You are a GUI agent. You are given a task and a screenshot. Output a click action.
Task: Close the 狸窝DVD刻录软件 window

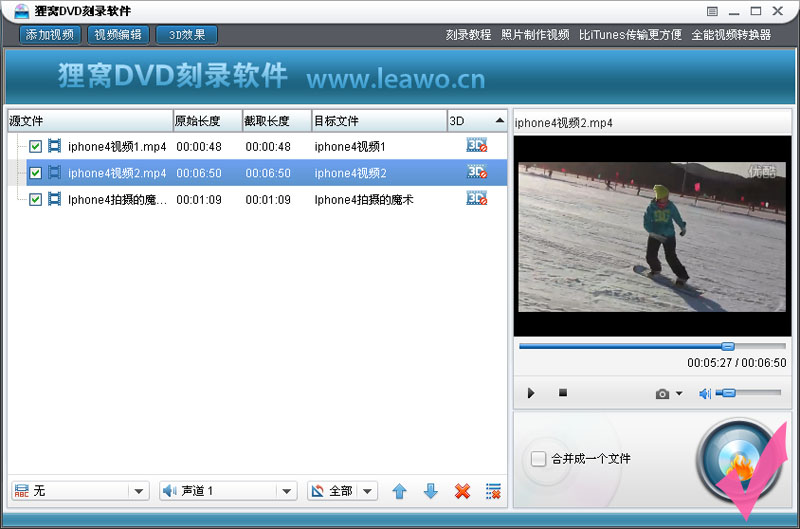(x=778, y=11)
